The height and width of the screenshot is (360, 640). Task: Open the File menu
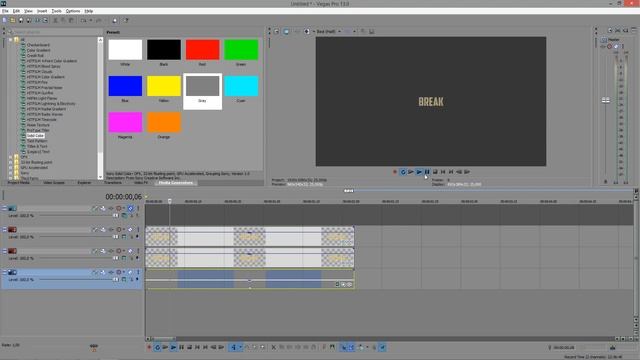(5, 11)
